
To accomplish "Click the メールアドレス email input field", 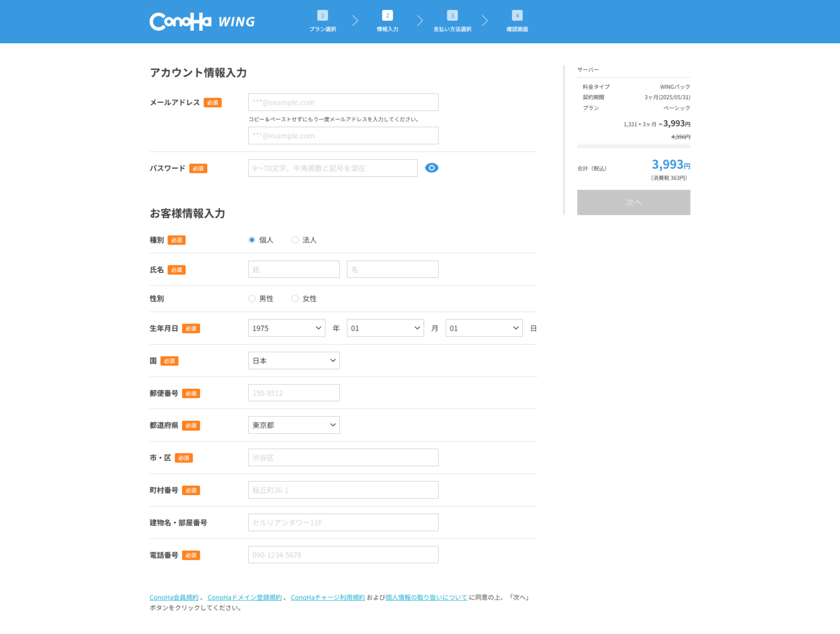I will pos(343,102).
